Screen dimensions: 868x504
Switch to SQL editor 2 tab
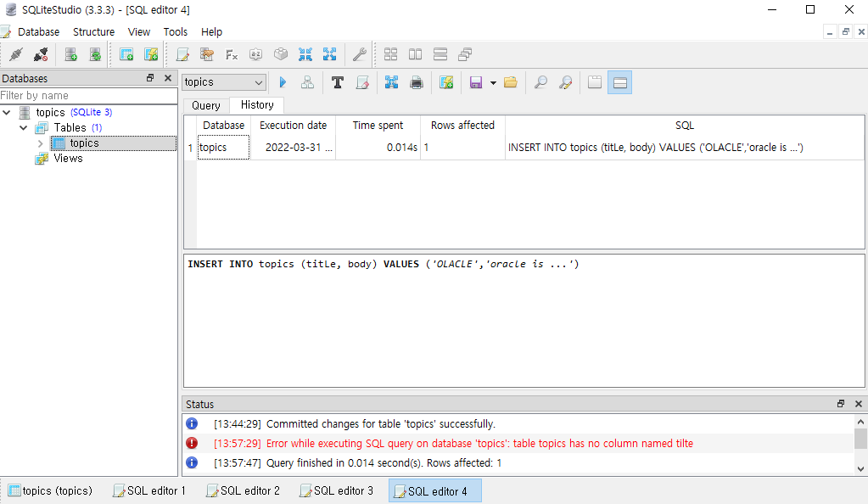(x=243, y=490)
